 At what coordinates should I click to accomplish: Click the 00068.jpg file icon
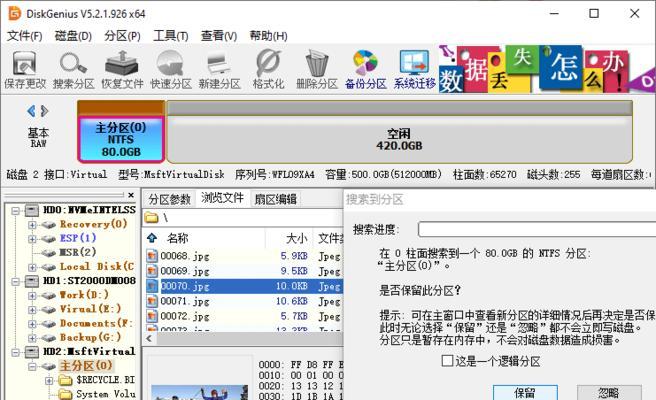[x=152, y=256]
